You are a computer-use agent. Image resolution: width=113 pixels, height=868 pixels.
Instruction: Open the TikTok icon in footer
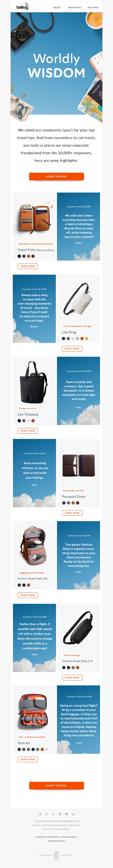coord(47,814)
